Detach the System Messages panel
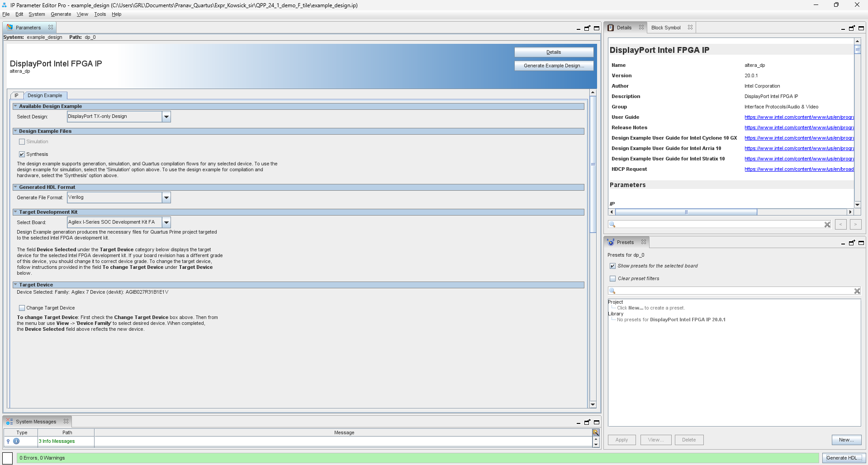Screen dimensions: 868x465 [587, 422]
